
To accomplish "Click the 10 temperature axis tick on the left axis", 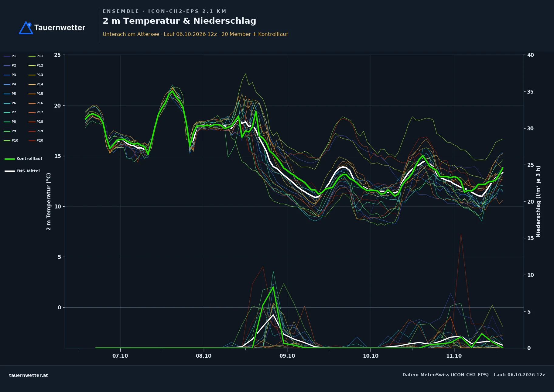I will click(57, 207).
